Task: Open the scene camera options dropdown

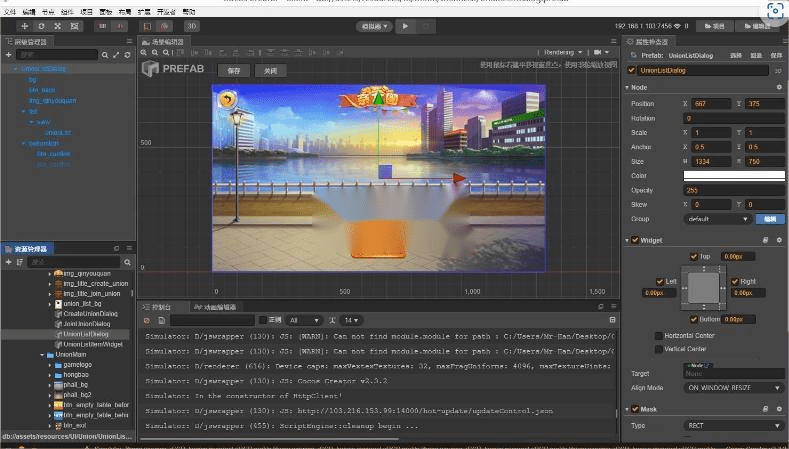Action: pyautogui.click(x=601, y=52)
